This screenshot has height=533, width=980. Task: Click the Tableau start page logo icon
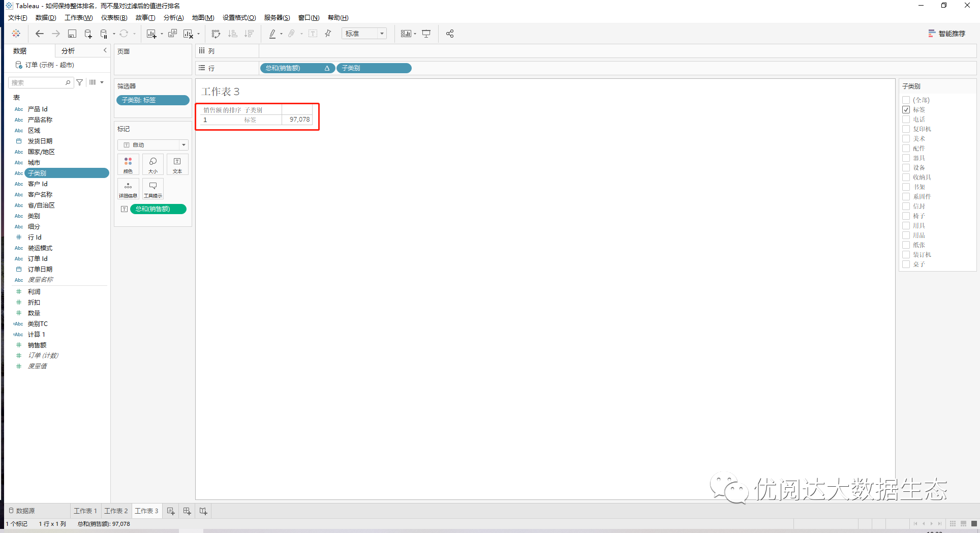point(16,34)
